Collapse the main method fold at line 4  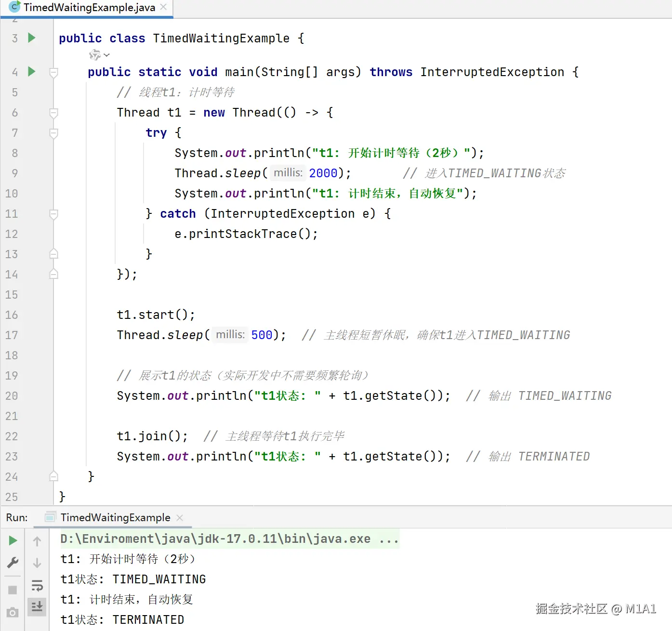[54, 72]
